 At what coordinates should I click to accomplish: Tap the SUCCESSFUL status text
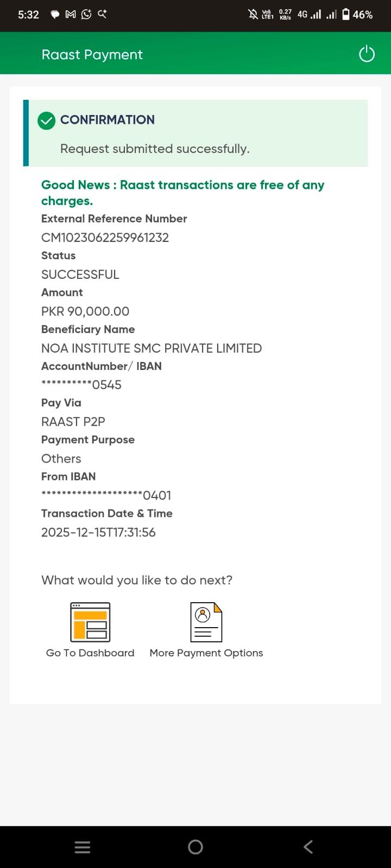(x=80, y=275)
